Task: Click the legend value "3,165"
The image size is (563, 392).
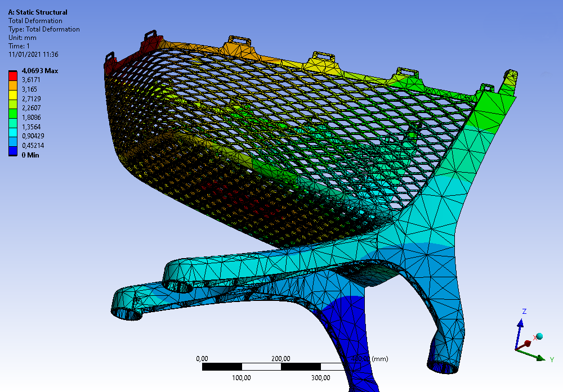Action: click(x=29, y=89)
